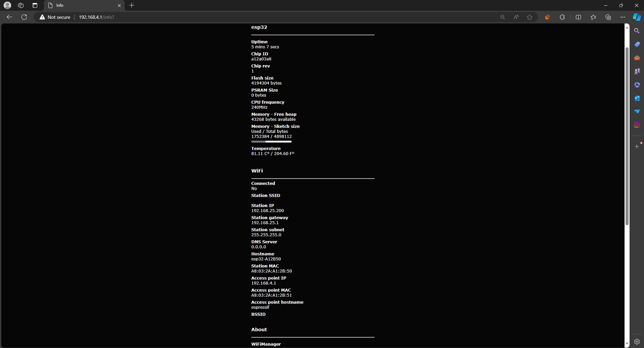Open the profile avatar menu
Image resolution: width=644 pixels, height=348 pixels.
coord(7,5)
